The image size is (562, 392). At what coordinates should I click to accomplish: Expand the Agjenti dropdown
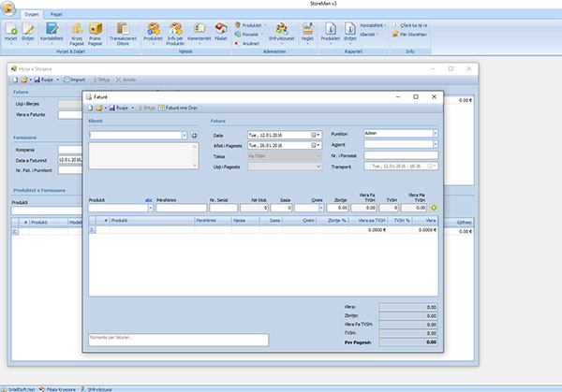coord(436,144)
